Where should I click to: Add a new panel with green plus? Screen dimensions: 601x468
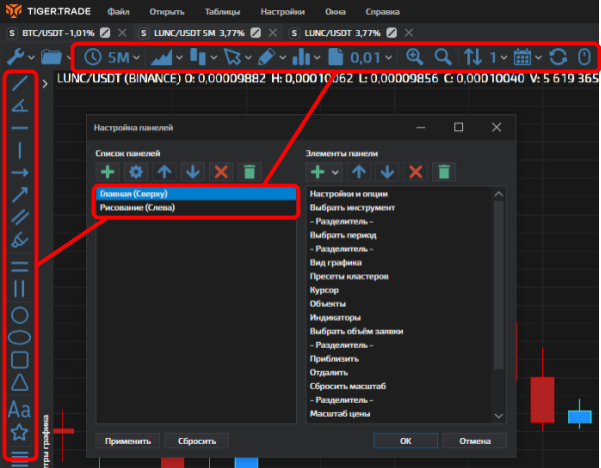pos(107,173)
